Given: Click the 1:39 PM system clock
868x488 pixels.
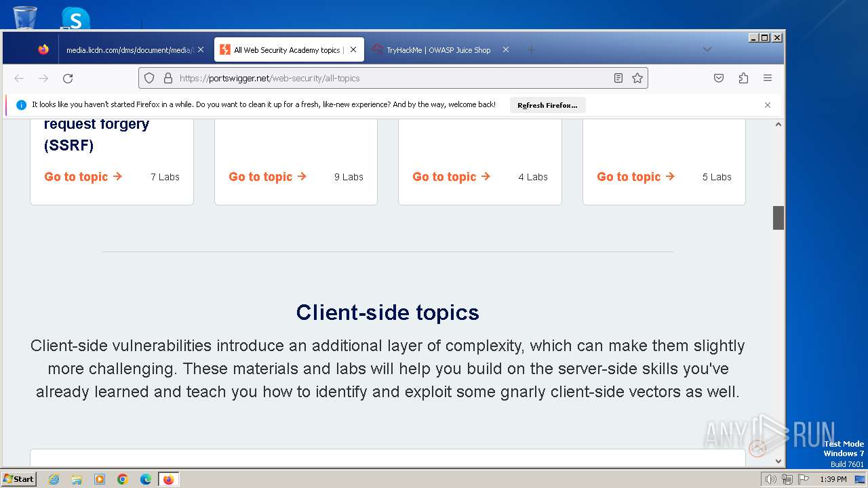Looking at the screenshot, I should (833, 479).
